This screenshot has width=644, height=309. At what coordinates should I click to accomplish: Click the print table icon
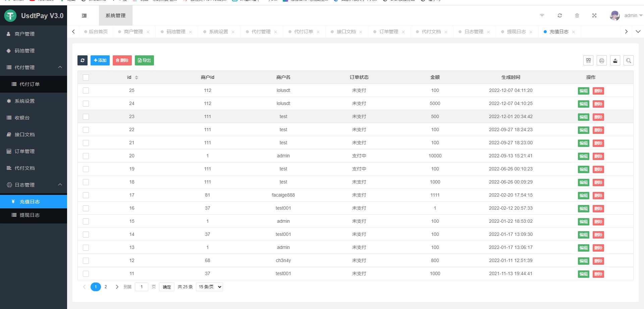click(602, 60)
